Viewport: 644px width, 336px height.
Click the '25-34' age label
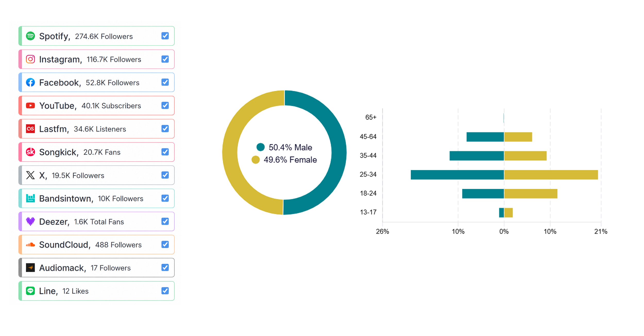368,174
